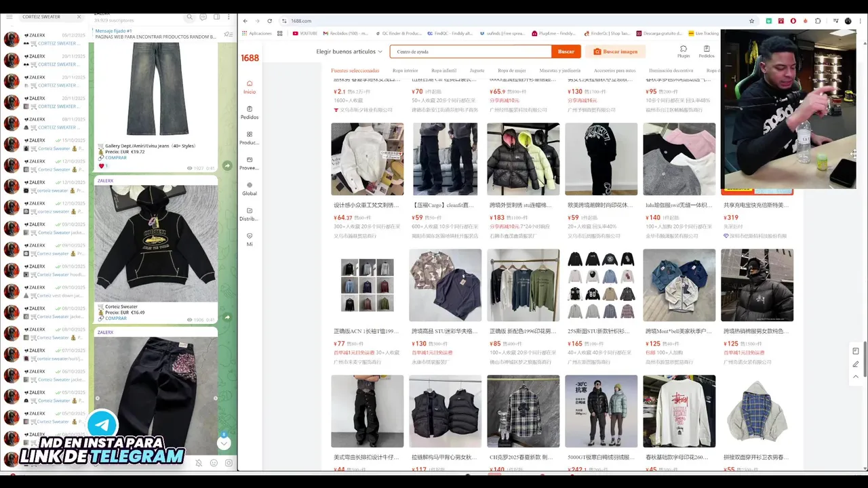
Task: Click the 1688 logo
Action: (250, 58)
